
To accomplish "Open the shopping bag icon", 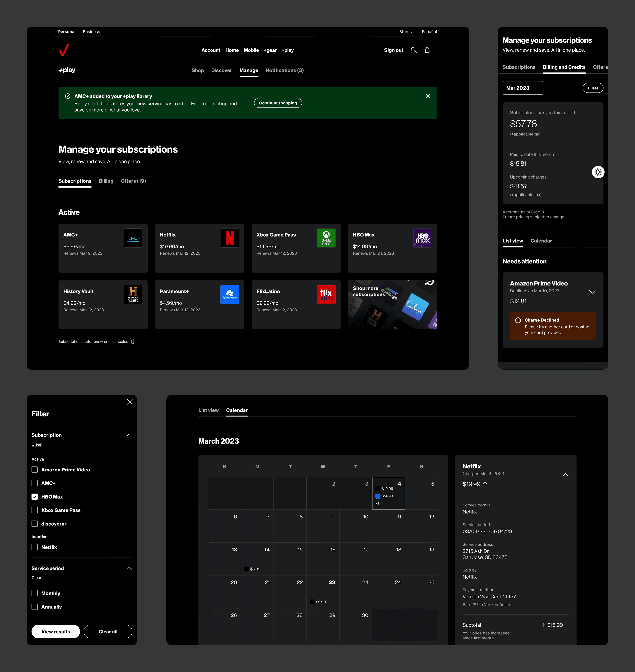I will click(x=427, y=50).
